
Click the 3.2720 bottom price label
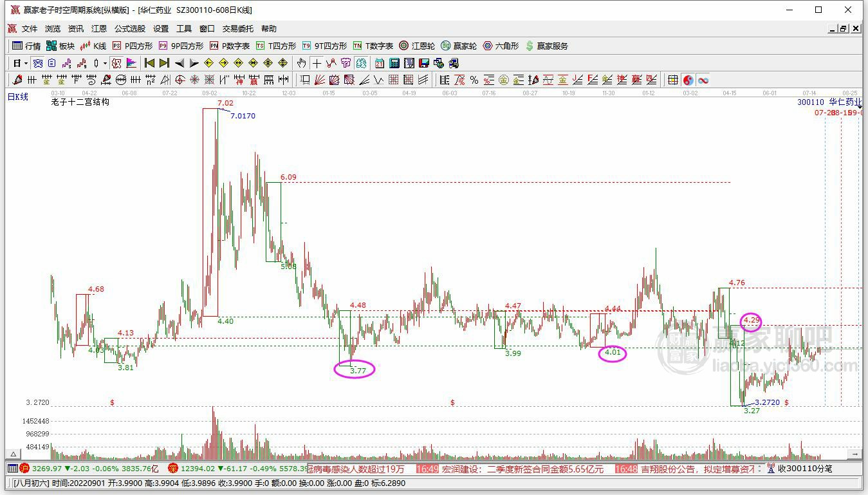pos(767,402)
